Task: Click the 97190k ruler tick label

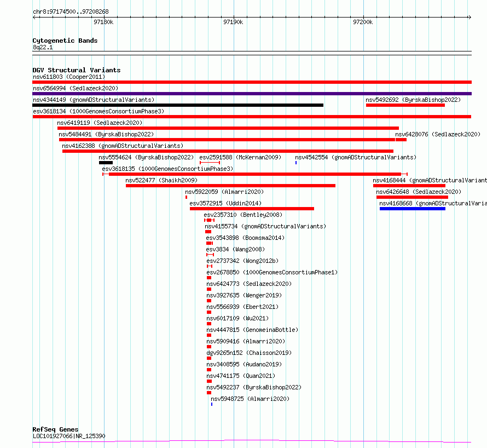Action: (233, 22)
